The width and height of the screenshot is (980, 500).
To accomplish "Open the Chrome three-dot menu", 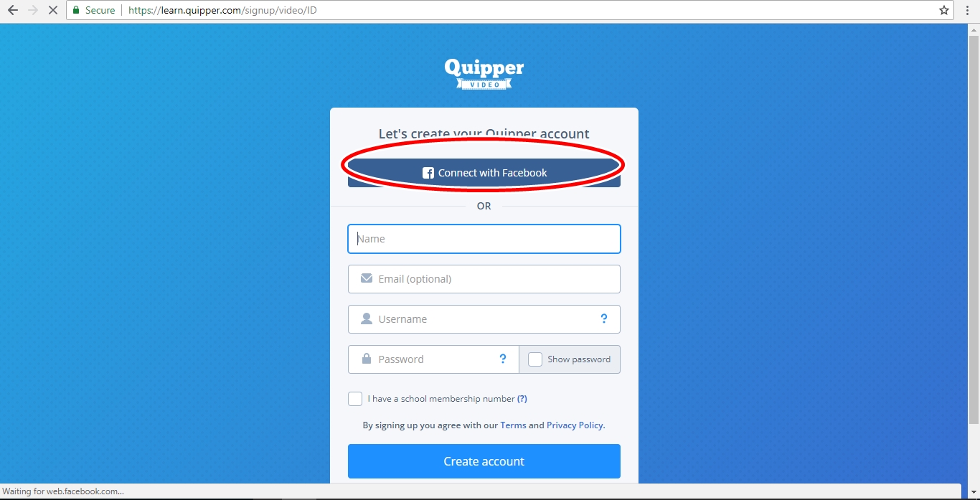I will pyautogui.click(x=967, y=11).
